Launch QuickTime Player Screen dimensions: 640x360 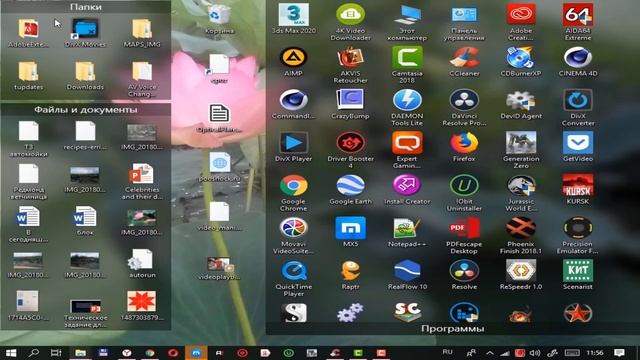293,271
